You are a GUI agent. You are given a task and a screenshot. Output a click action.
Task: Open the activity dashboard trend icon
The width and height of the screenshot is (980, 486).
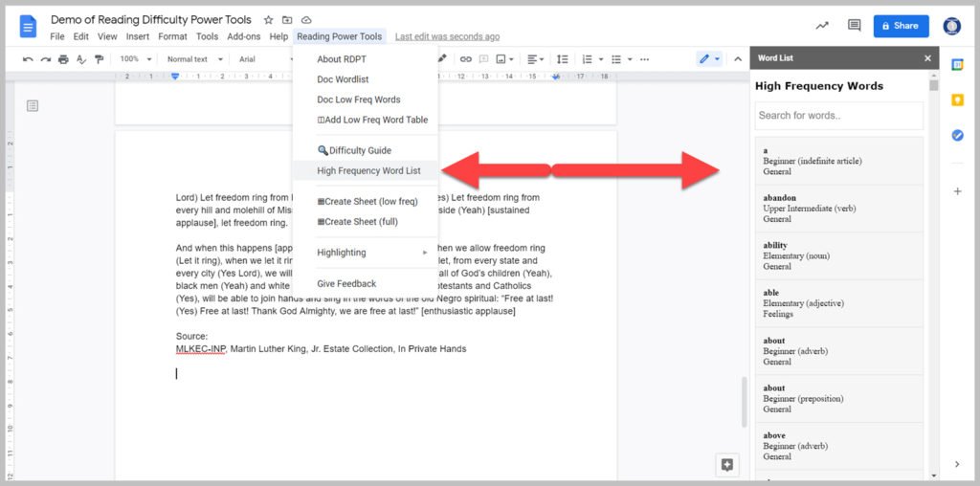822,26
